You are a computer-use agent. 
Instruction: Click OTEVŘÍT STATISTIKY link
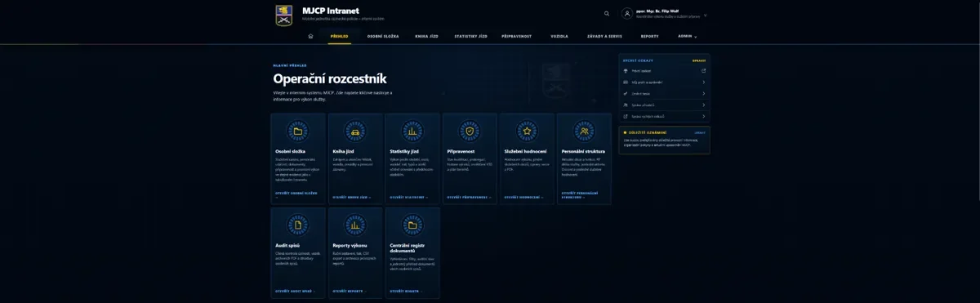pyautogui.click(x=408, y=197)
